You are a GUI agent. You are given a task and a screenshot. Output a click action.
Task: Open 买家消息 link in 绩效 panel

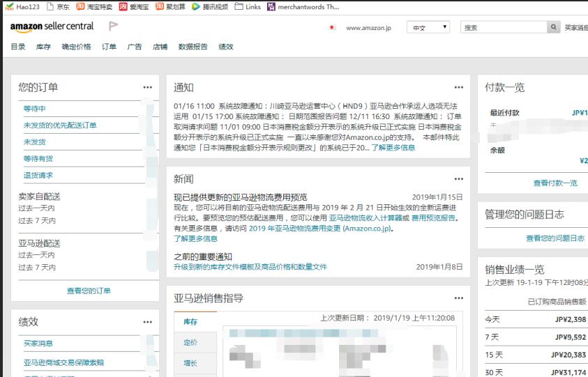tap(38, 344)
